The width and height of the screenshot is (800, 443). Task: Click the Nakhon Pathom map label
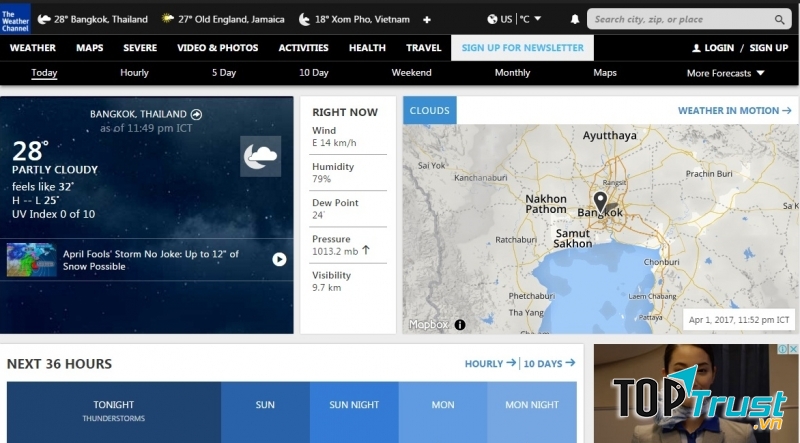point(545,204)
